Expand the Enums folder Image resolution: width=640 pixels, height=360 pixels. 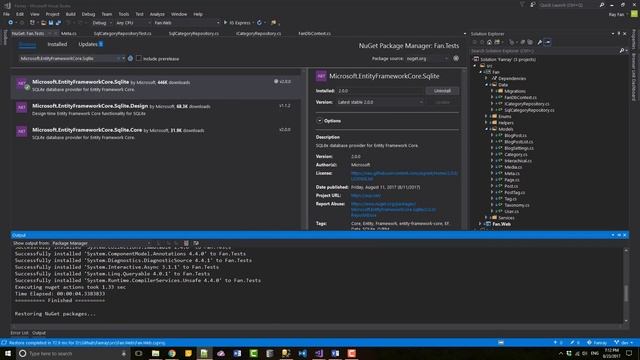[x=486, y=116]
